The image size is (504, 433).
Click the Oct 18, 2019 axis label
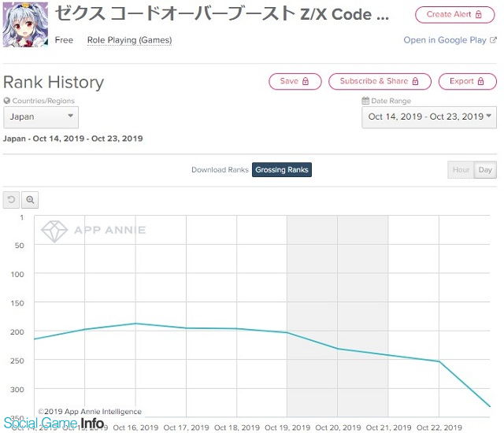237,427
